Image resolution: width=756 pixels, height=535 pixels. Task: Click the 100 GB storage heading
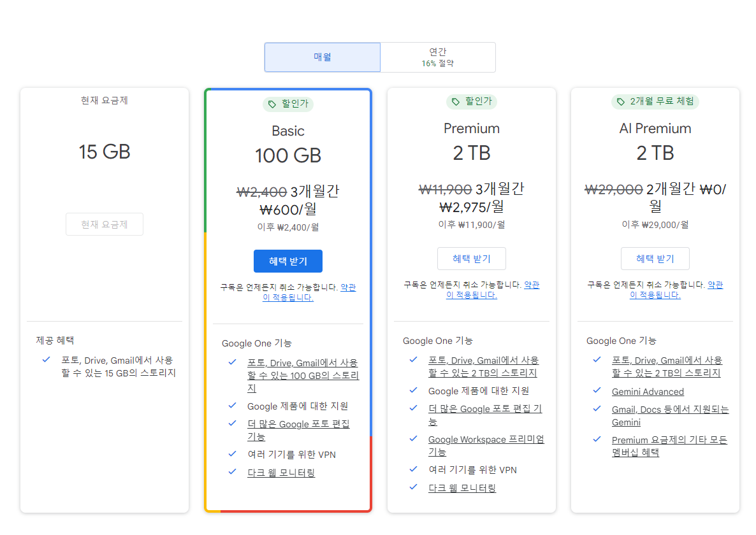coord(288,155)
